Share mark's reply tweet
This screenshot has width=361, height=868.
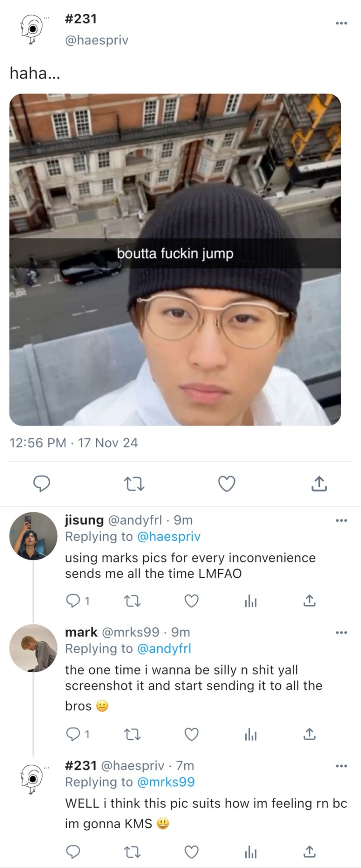[309, 734]
